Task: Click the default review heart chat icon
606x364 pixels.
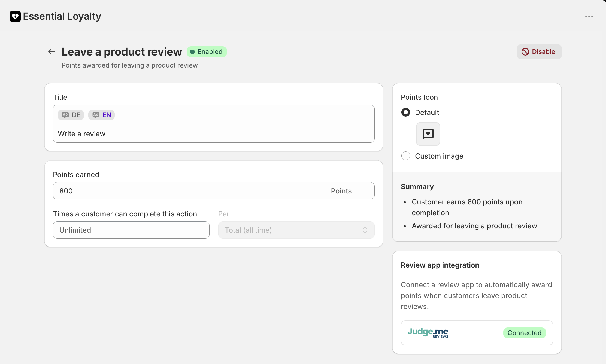Action: [428, 134]
